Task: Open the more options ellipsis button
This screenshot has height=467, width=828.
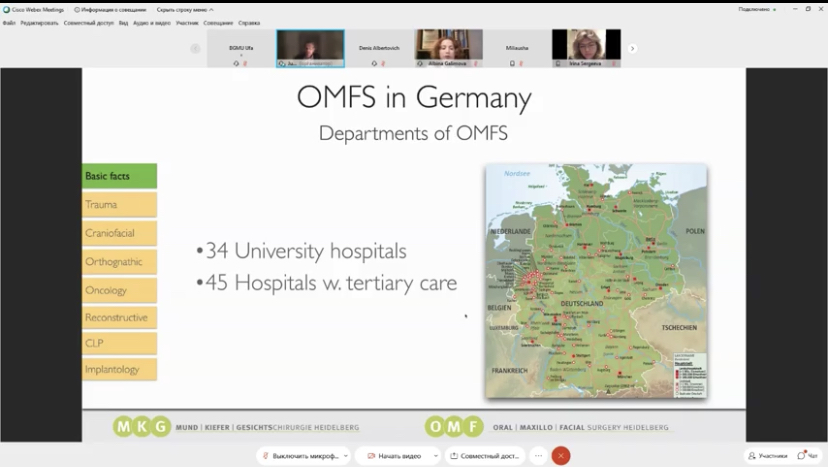Action: tap(539, 456)
